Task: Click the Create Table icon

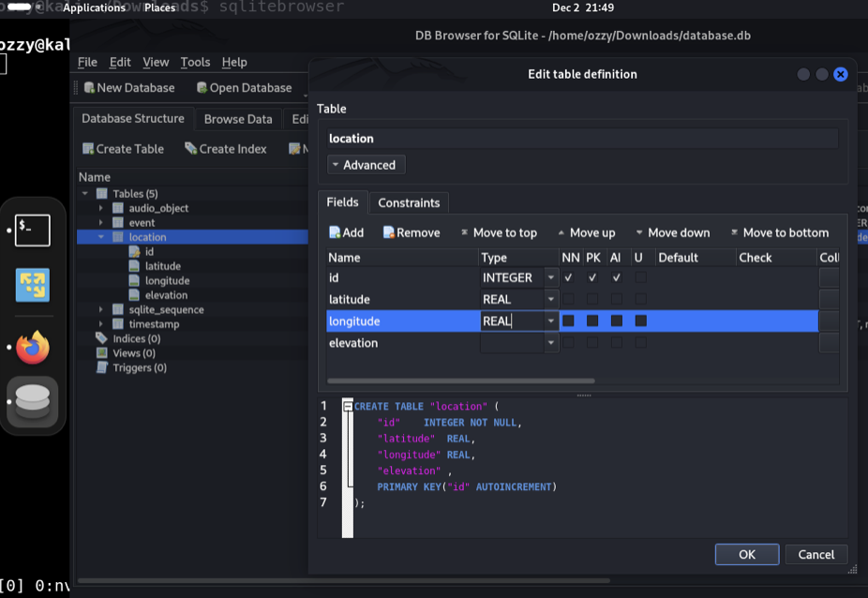Action: (x=88, y=148)
